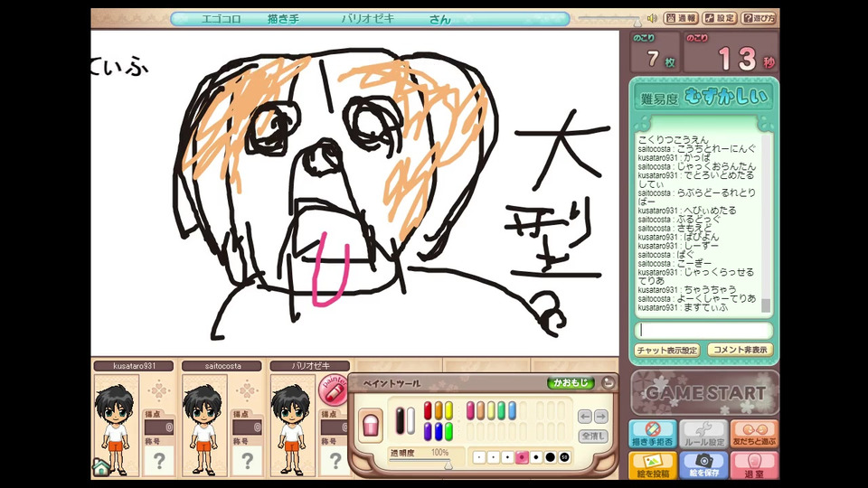Undo with the left arrow button
868x488 pixels.
coord(585,416)
